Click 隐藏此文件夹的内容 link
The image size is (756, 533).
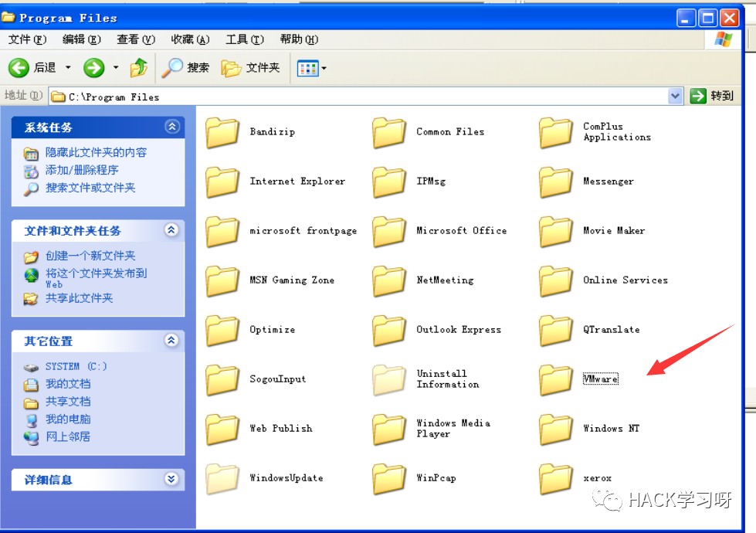click(96, 152)
